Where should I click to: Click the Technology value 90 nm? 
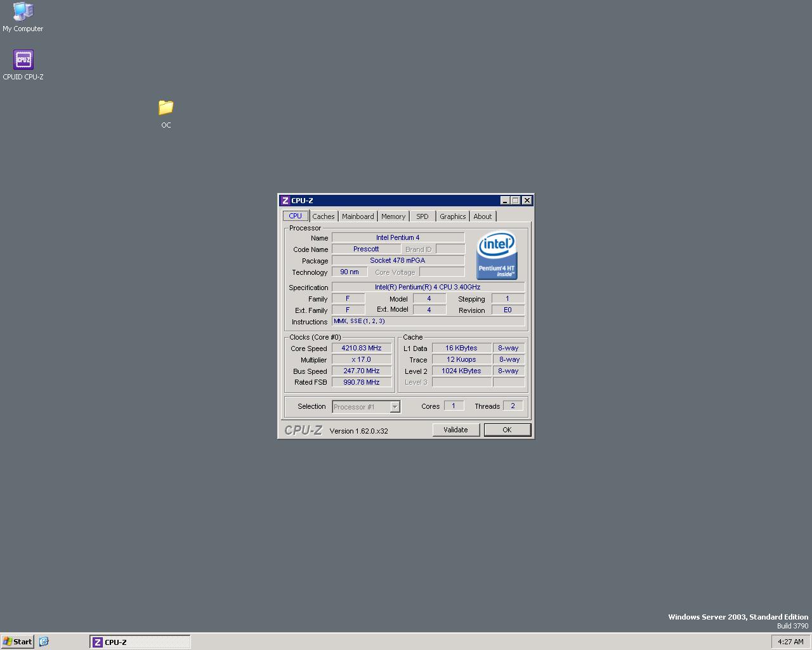pyautogui.click(x=350, y=272)
